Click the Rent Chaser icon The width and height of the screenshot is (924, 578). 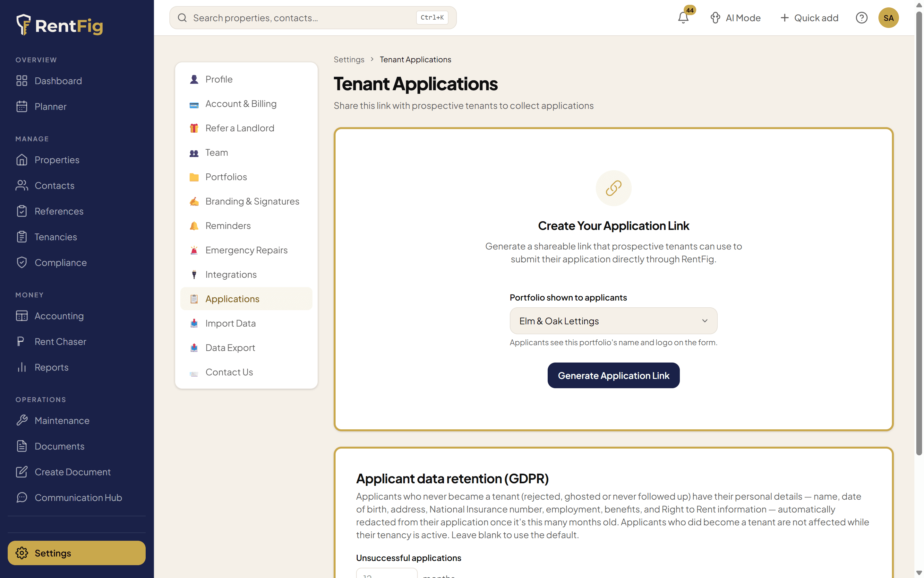pyautogui.click(x=21, y=341)
